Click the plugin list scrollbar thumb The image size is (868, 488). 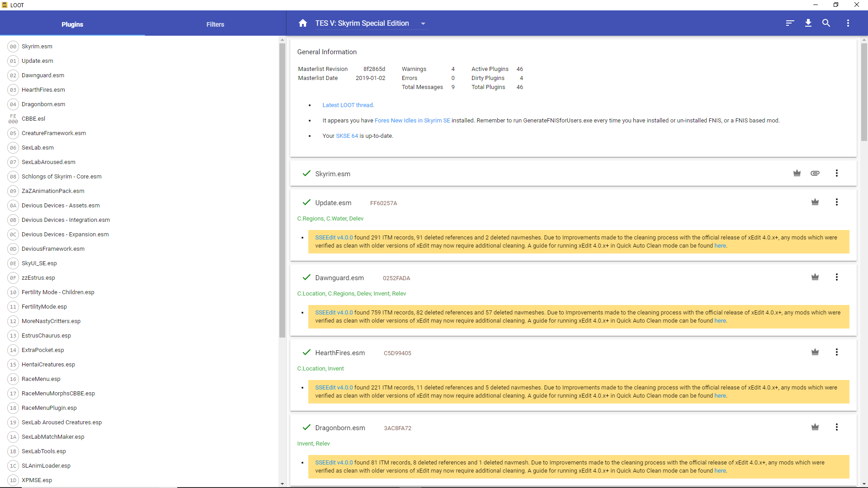point(282,190)
